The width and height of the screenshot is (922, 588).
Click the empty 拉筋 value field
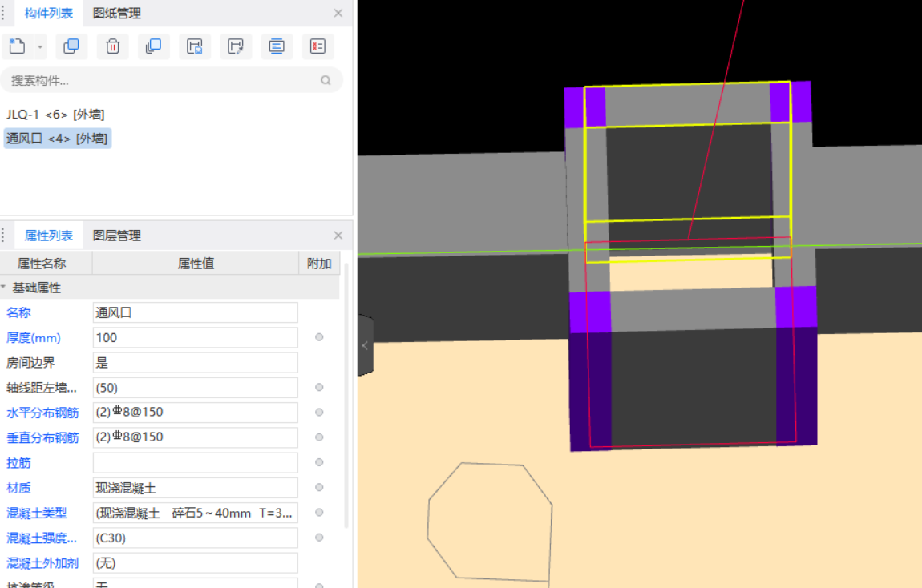tap(195, 463)
